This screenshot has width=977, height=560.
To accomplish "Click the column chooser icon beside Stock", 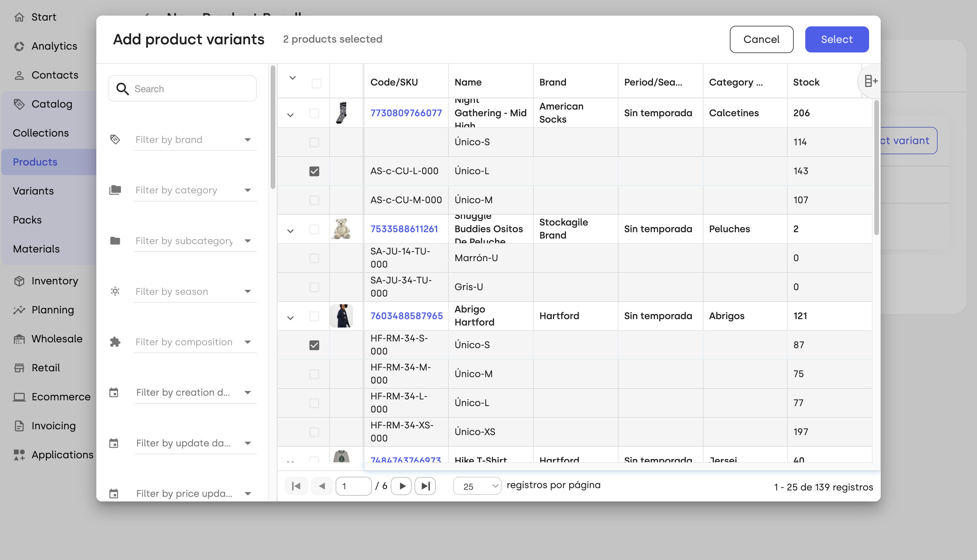I will click(871, 81).
